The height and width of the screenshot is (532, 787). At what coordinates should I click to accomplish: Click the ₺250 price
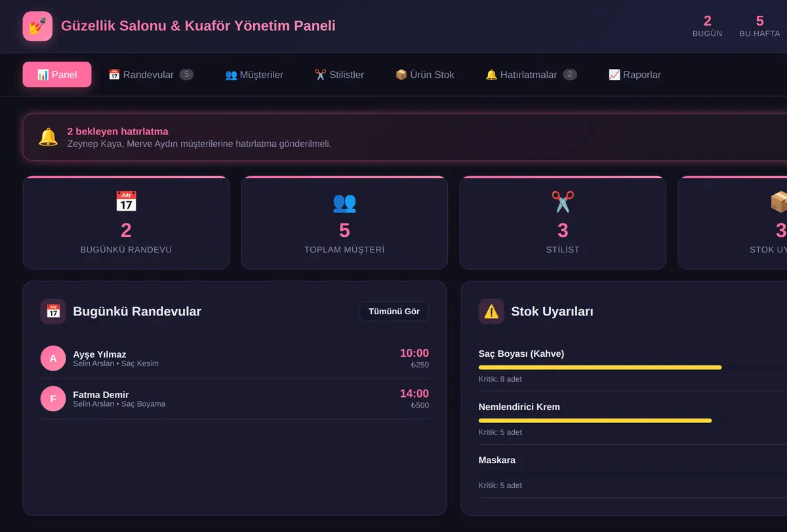[420, 365]
